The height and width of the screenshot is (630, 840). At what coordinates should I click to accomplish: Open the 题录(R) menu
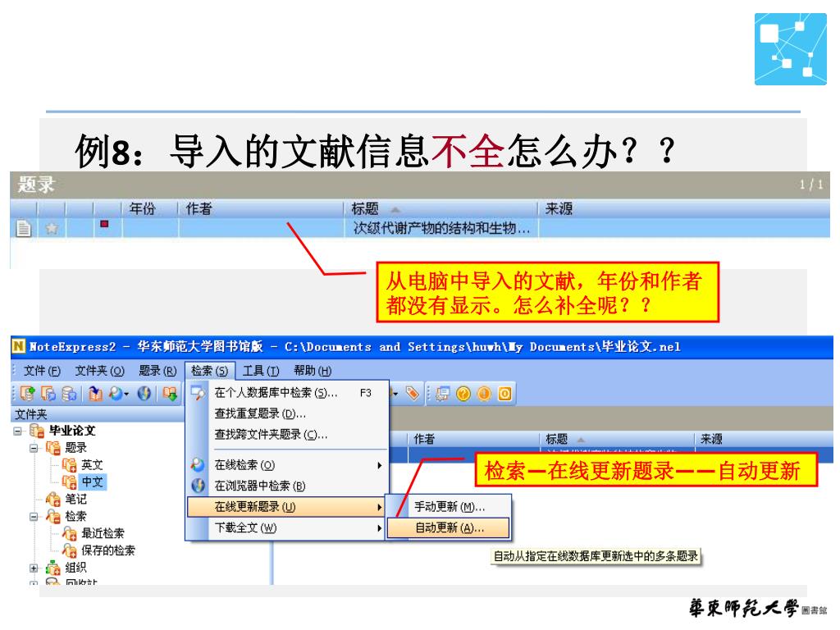click(157, 371)
